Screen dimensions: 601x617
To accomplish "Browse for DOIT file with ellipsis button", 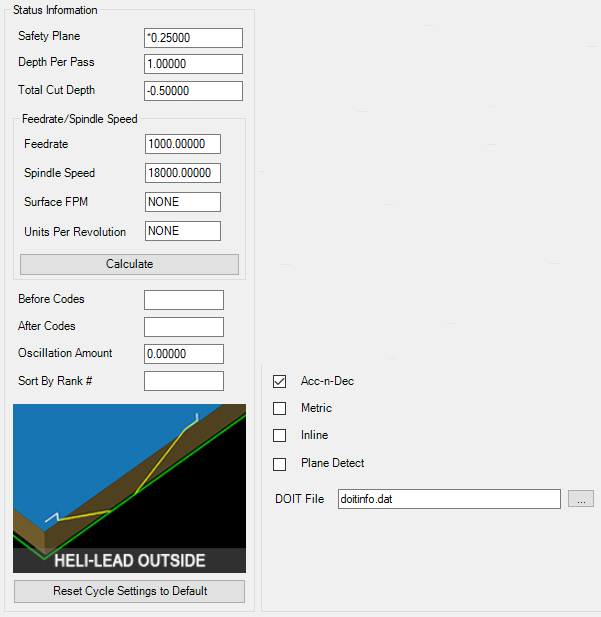I will [581, 499].
